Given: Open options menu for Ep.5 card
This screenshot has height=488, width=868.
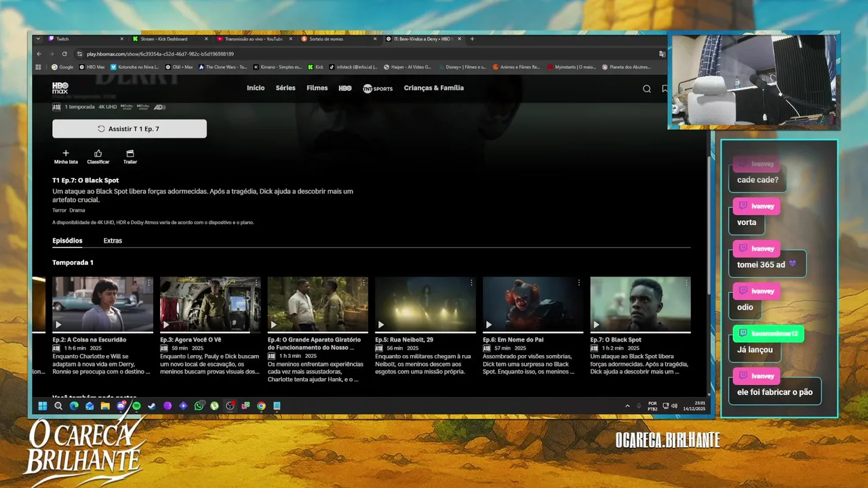Looking at the screenshot, I should tap(471, 283).
